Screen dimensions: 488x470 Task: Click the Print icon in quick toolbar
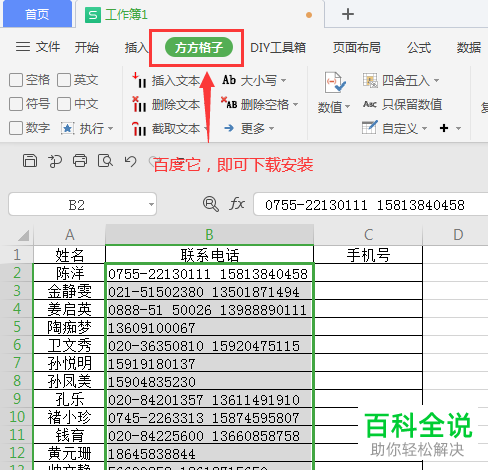(80, 161)
